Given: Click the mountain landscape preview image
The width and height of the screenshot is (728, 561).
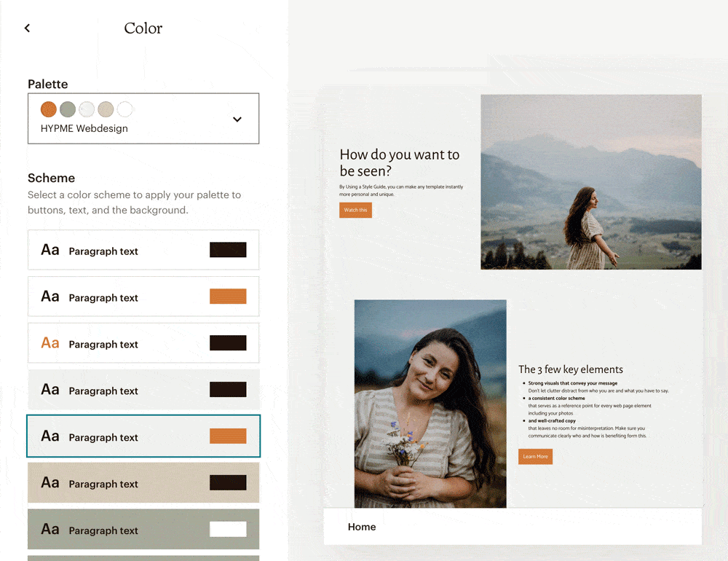Looking at the screenshot, I should tap(591, 182).
